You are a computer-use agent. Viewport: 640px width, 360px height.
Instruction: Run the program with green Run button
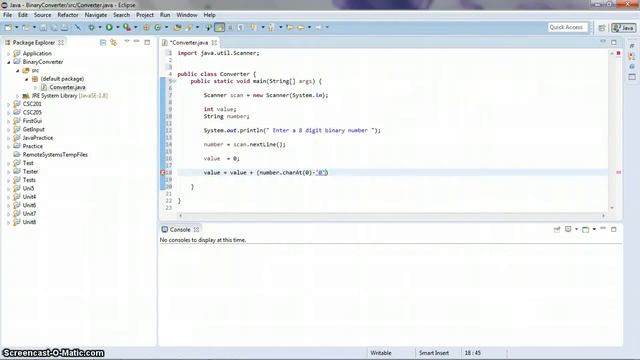coord(109,27)
